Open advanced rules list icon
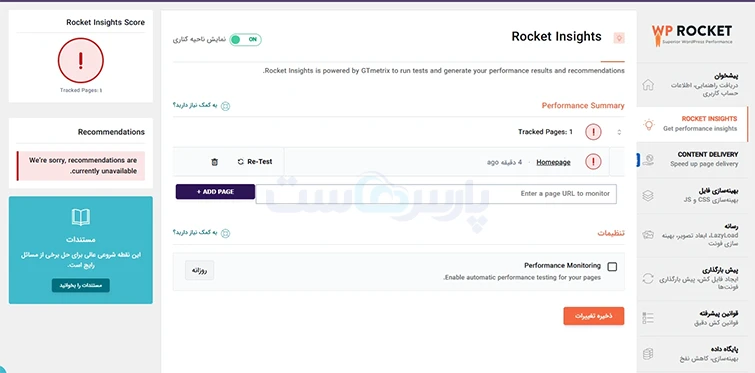The width and height of the screenshot is (755, 373). [648, 318]
